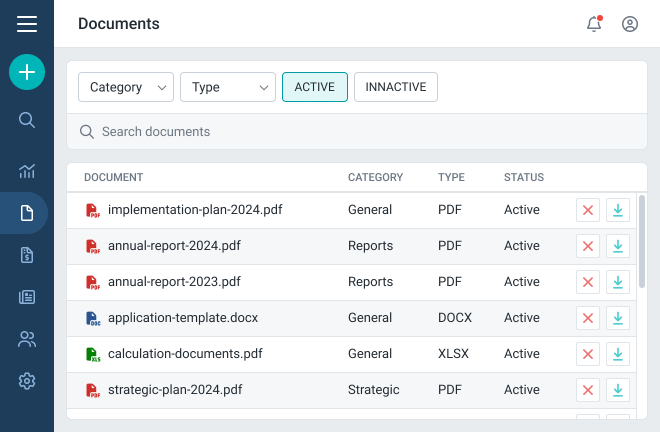Image resolution: width=660 pixels, height=432 pixels.
Task: Click the PDF icon of implementation-plan-2024.pdf
Action: tap(93, 210)
